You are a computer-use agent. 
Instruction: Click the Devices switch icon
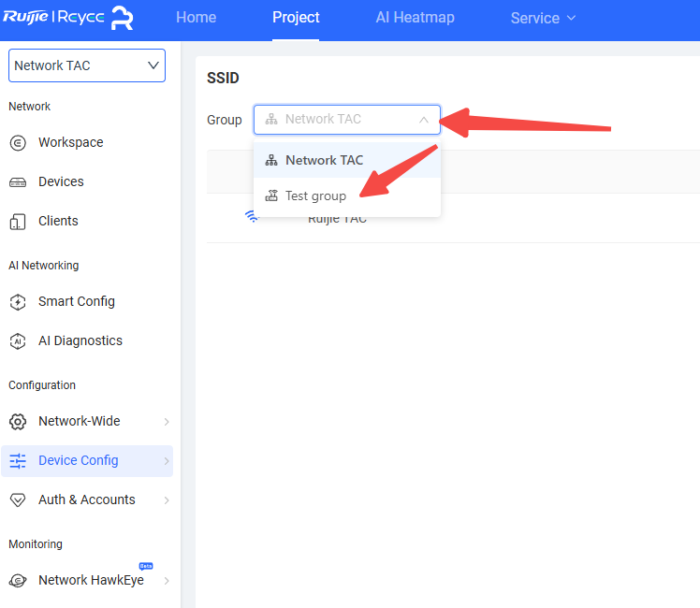click(18, 182)
